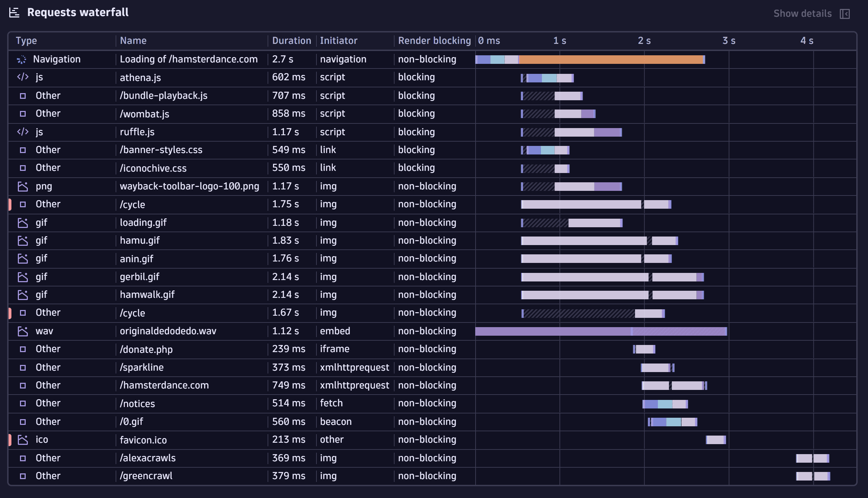Click the image icon for favicon.ico row
The image size is (868, 498).
(x=23, y=440)
